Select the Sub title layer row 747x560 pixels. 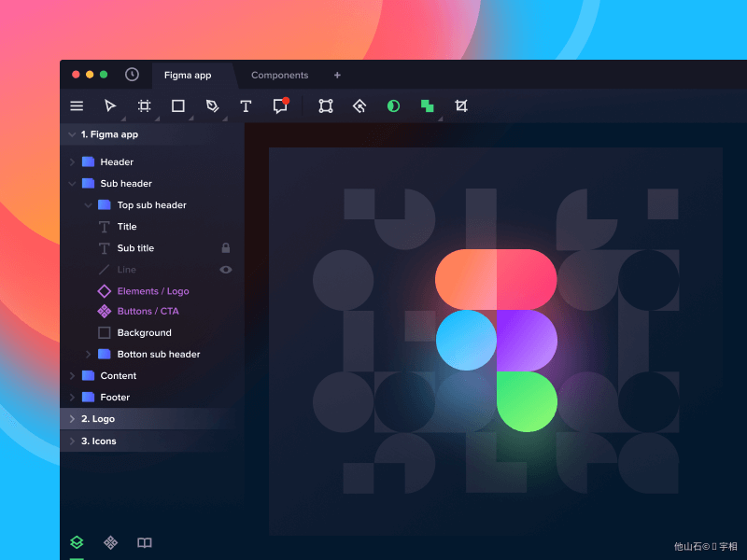pyautogui.click(x=152, y=248)
